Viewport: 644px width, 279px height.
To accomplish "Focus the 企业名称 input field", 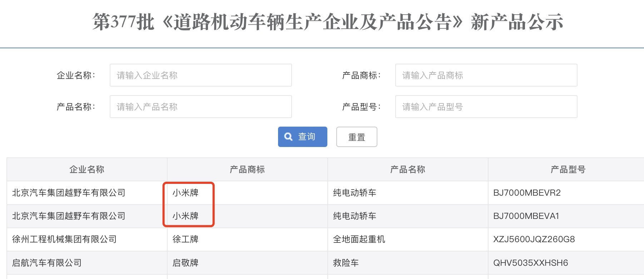I will (200, 75).
